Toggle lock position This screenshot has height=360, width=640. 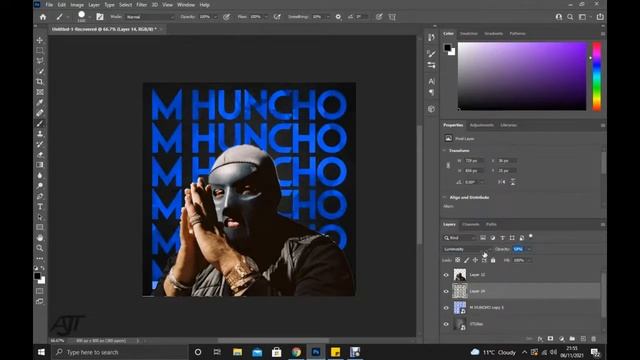[475, 260]
